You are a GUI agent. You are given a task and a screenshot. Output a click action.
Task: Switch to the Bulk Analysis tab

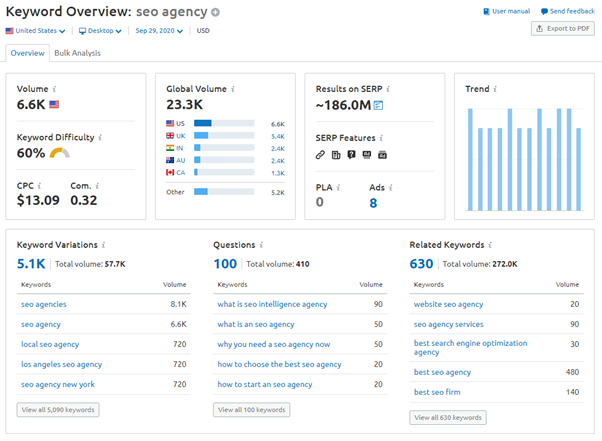77,53
